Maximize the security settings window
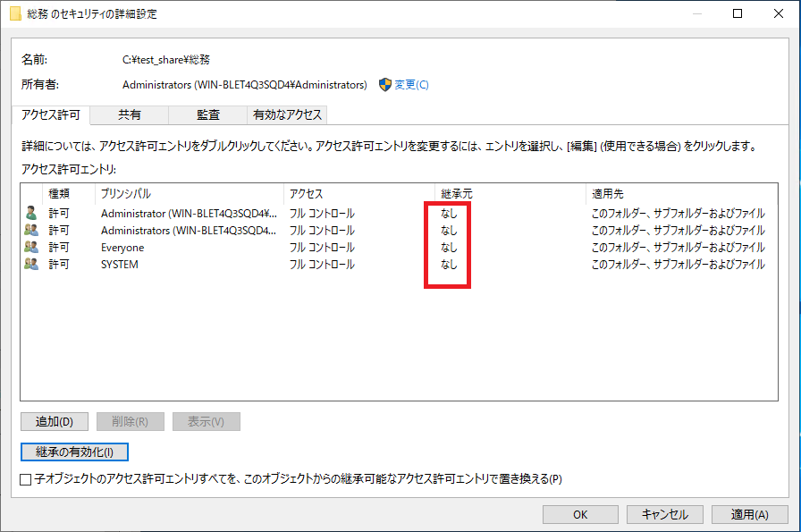Screen dimensions: 801x532 pos(738,13)
